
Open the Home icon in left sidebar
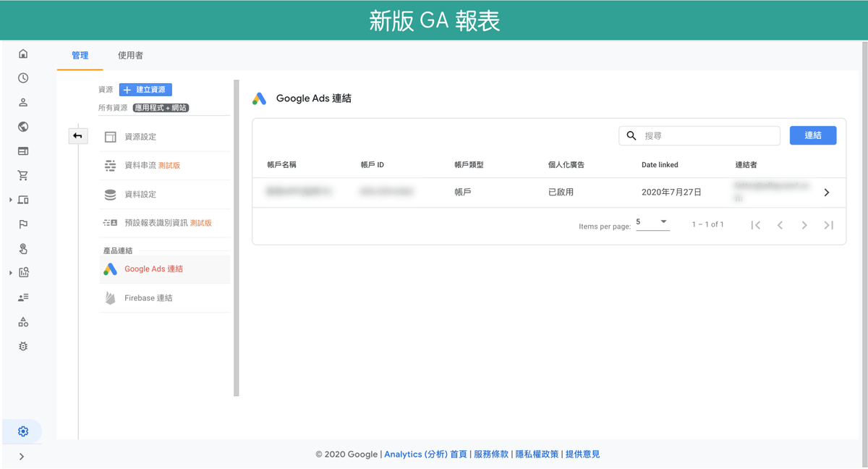point(23,54)
